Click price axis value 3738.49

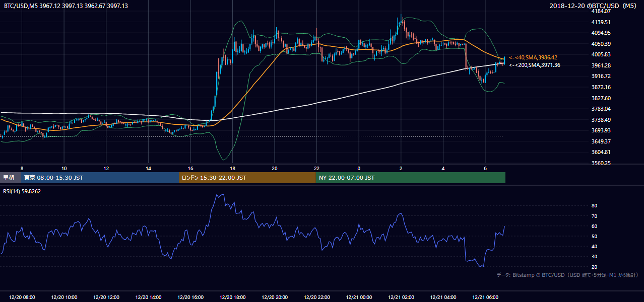pos(601,120)
